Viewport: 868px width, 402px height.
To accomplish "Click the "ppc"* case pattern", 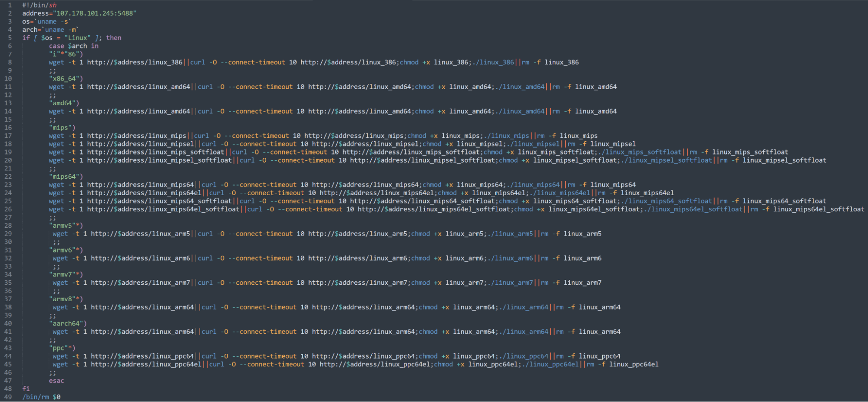I will [x=62, y=348].
